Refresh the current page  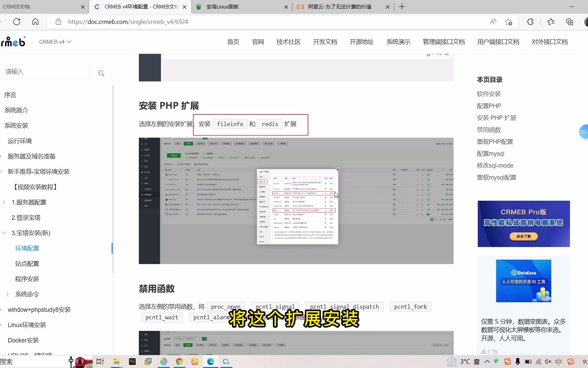(17, 21)
